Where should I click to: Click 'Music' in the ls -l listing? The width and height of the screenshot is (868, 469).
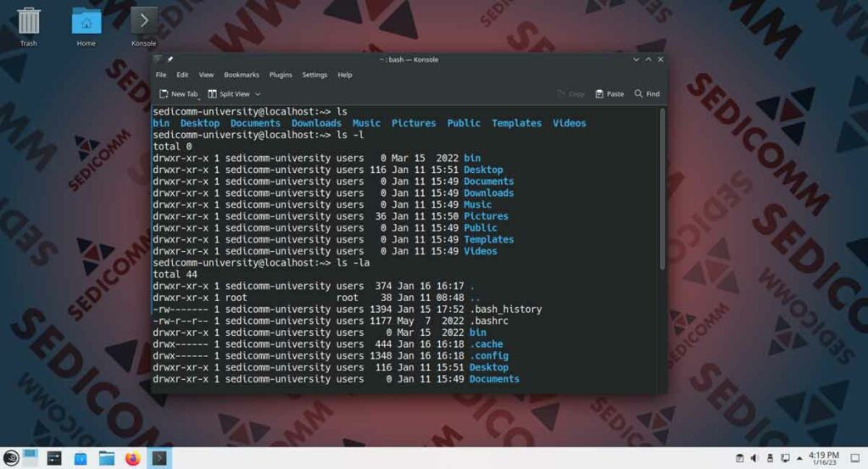[x=478, y=204]
